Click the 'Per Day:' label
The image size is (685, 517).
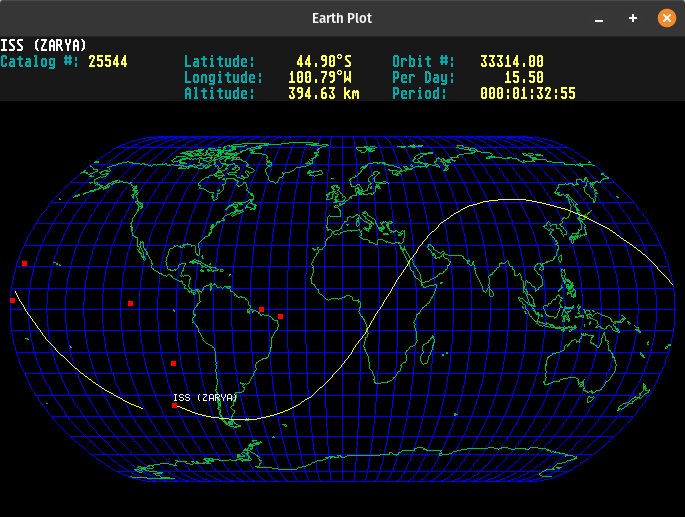423,77
